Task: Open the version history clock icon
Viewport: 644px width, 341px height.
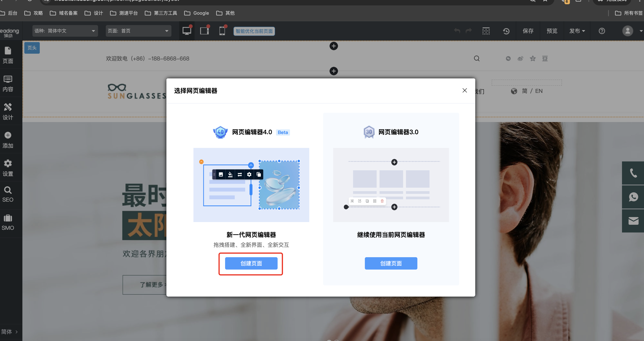Action: tap(506, 31)
